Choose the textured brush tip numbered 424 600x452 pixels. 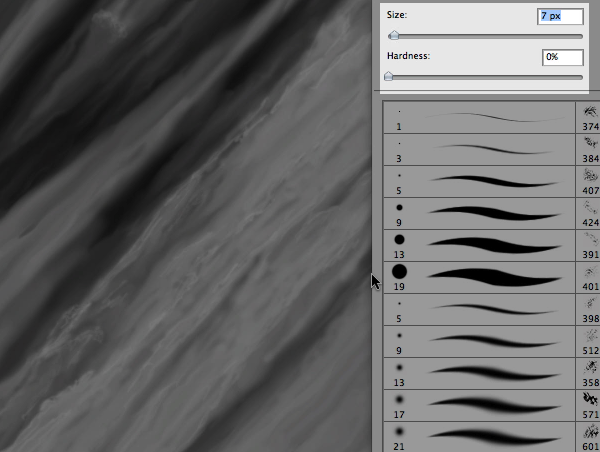click(x=588, y=214)
